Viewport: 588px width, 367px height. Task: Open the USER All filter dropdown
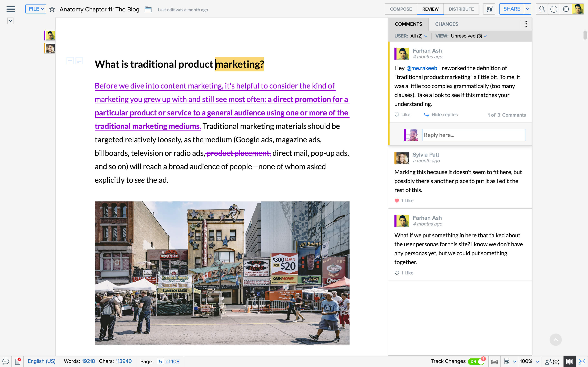418,36
